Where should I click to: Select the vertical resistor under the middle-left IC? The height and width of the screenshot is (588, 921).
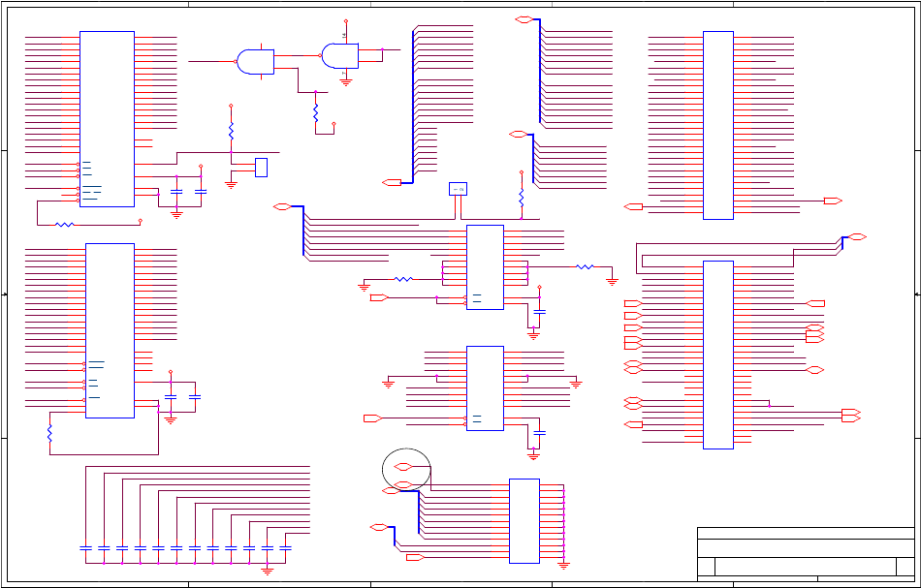(x=49, y=433)
